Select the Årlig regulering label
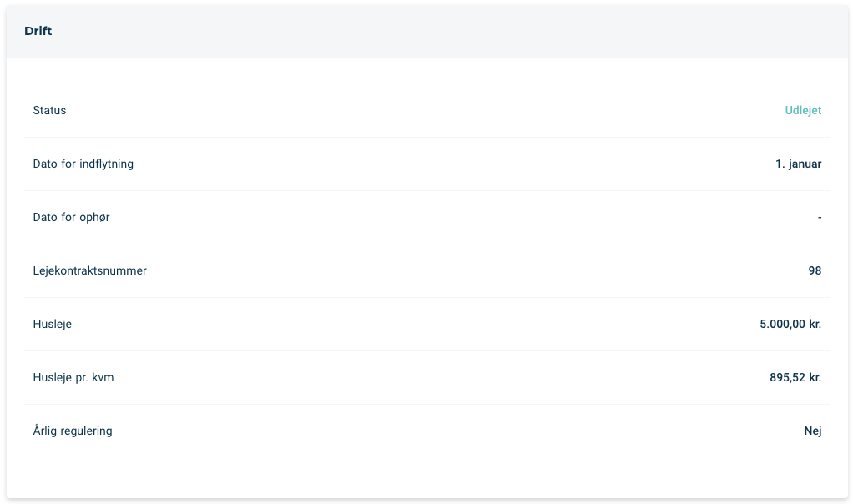Viewport: 853px width, 504px height. click(x=73, y=431)
